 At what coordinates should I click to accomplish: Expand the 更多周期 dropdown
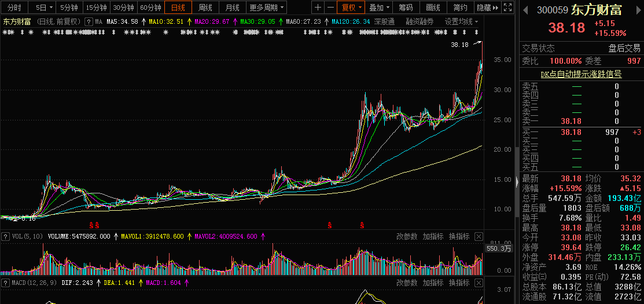tap(267, 8)
